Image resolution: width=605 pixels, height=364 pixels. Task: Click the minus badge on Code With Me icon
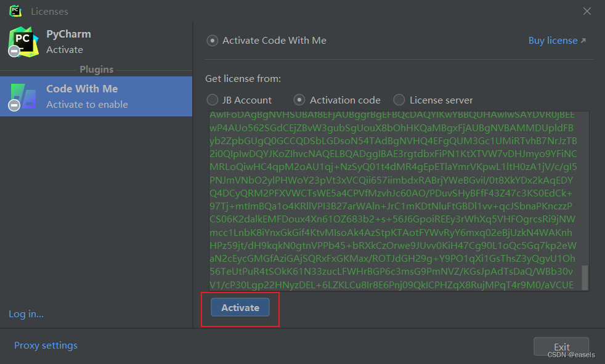pyautogui.click(x=13, y=106)
